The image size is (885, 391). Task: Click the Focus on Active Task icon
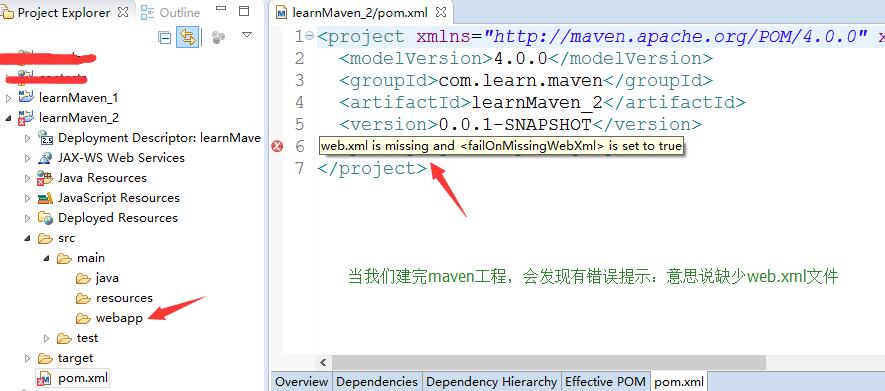218,37
